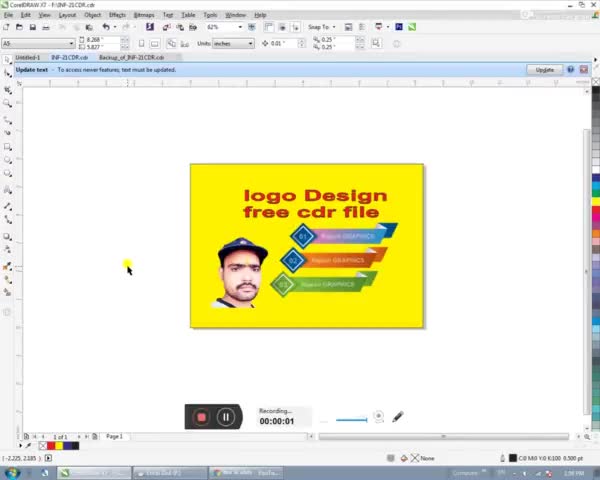
Task: Select the Polygon tool in toolbox
Action: [x=7, y=173]
